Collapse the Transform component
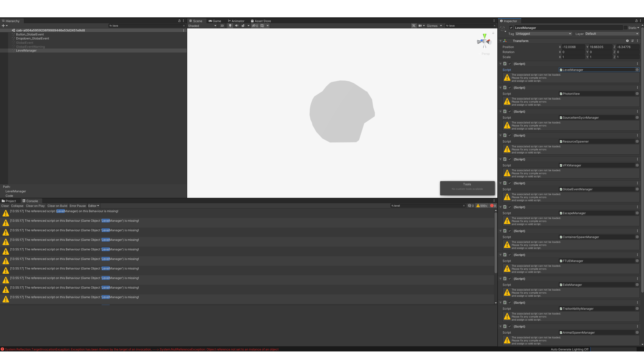The height and width of the screenshot is (362, 644). (501, 41)
